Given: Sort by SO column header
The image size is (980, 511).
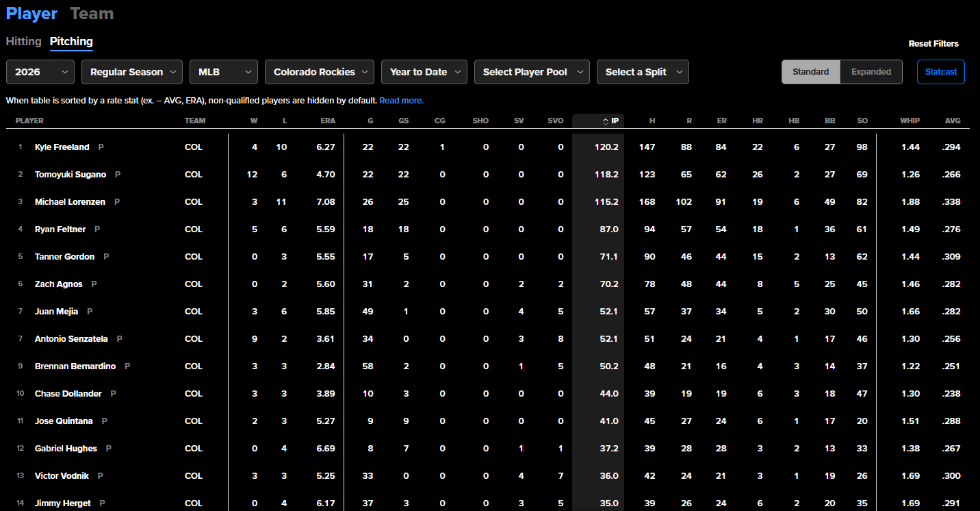Looking at the screenshot, I should [x=862, y=121].
